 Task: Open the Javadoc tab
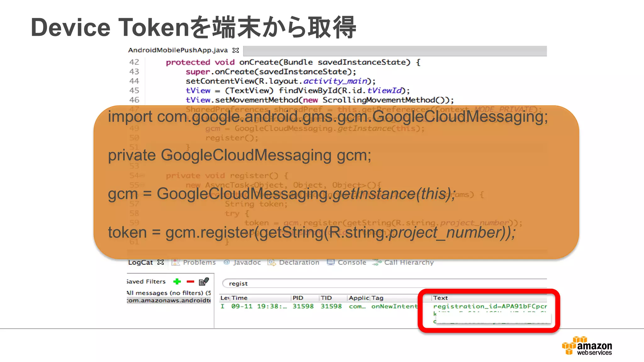pos(247,262)
